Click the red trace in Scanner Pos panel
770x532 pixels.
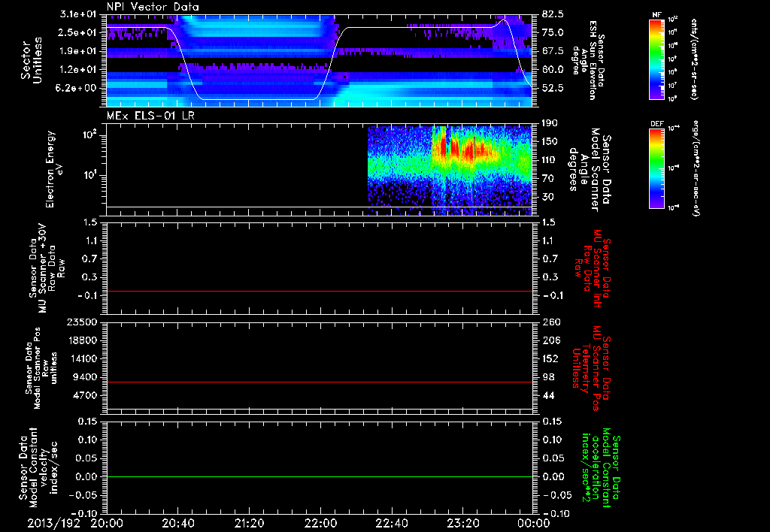[x=320, y=382]
